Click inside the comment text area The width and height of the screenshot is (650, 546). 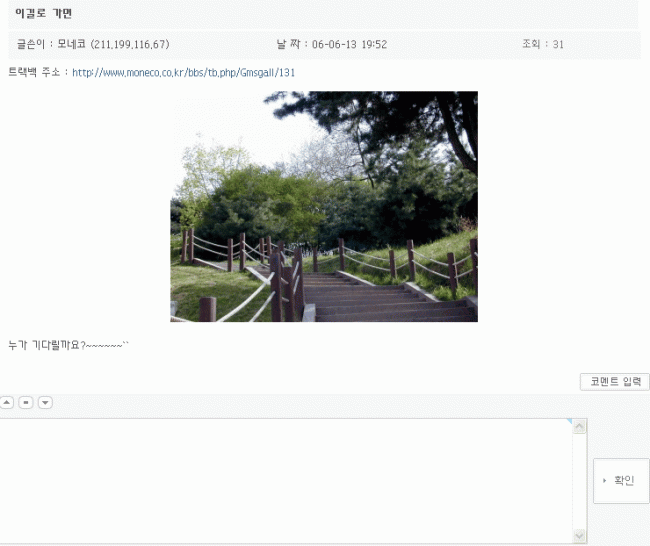pos(286,480)
